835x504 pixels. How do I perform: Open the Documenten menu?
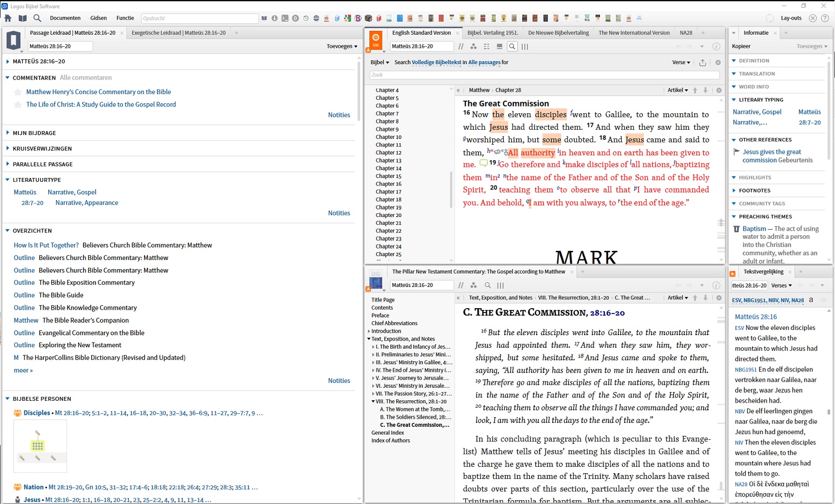pos(65,18)
